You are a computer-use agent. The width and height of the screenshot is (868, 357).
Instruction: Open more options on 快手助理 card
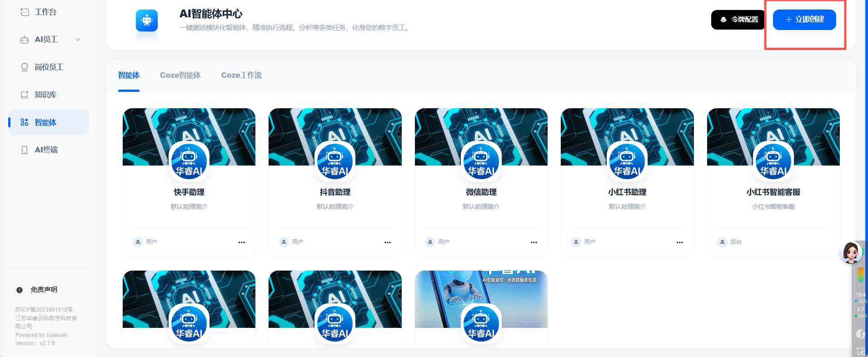coord(241,242)
